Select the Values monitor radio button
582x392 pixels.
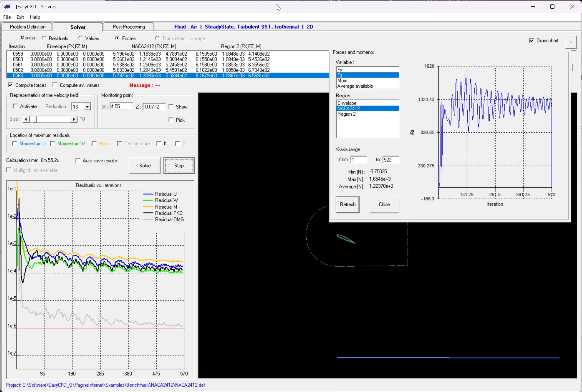(x=81, y=38)
